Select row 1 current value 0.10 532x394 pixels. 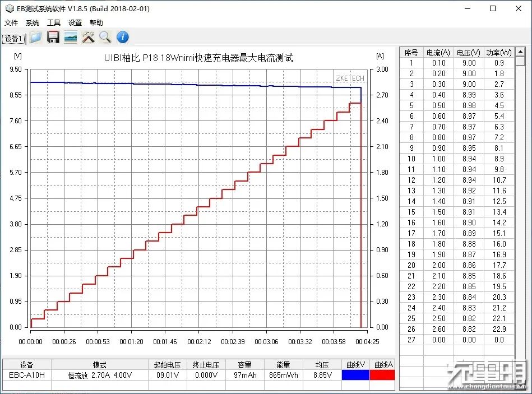(x=439, y=63)
